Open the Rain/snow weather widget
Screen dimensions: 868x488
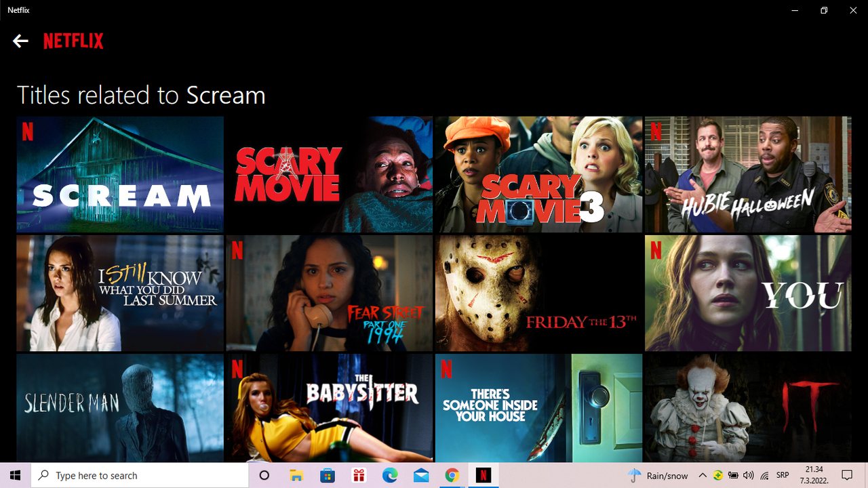pos(658,476)
